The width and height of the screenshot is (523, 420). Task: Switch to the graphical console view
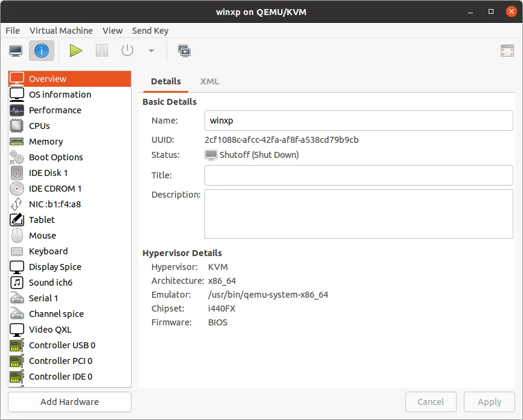(x=15, y=51)
